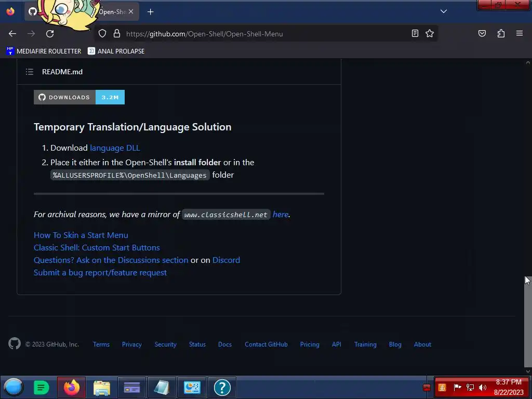Image resolution: width=532 pixels, height=399 pixels.
Task: Open the Terms footer link
Action: 101,344
